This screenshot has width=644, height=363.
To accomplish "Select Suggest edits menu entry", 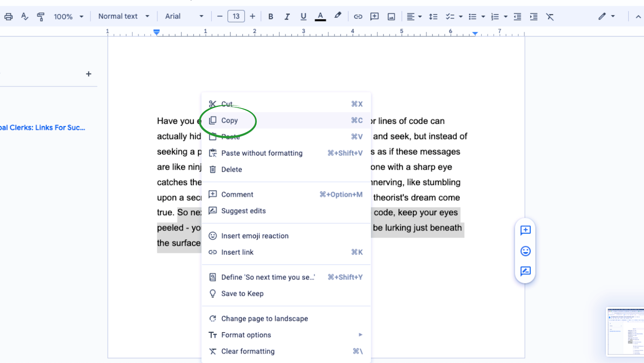I will 286,211.
